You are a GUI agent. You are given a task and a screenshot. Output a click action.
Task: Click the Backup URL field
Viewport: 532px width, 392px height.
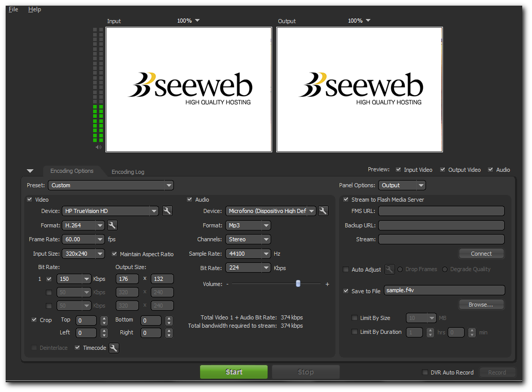click(x=441, y=225)
